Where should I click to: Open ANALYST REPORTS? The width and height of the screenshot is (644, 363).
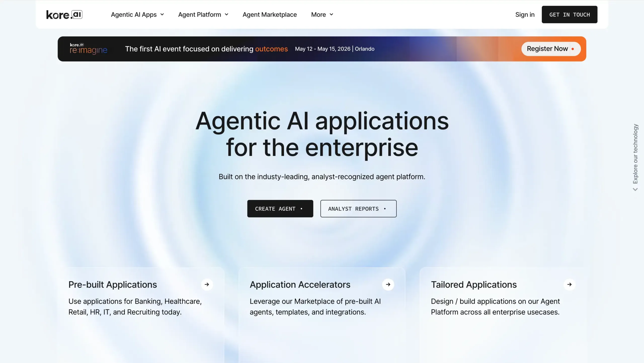[358, 209]
